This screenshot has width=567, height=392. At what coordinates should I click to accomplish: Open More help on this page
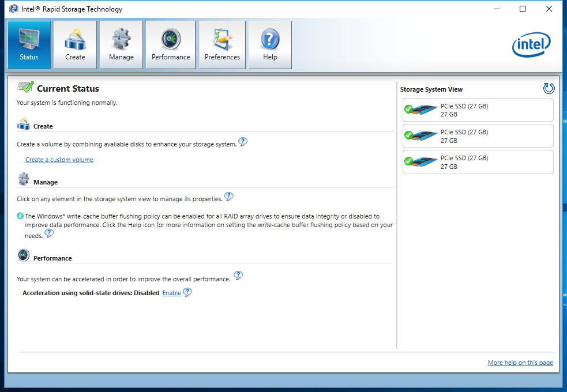pos(520,363)
